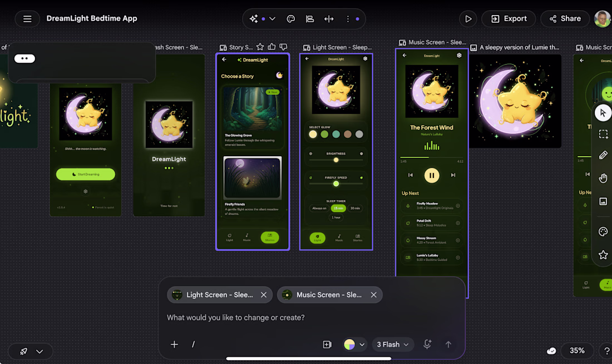Click the Petal Drift track row
This screenshot has height=364, width=612.
coord(432,223)
